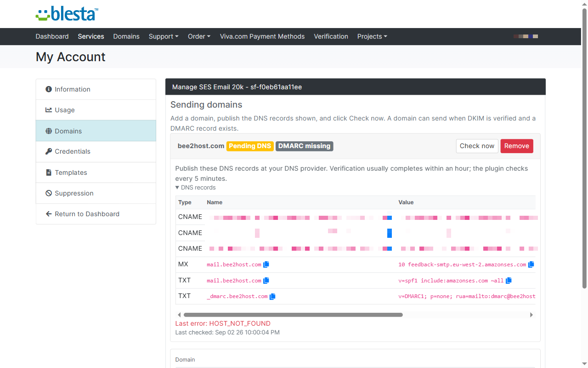
Task: Copy the v=spf1 include:amazonses.com value
Action: pos(509,280)
